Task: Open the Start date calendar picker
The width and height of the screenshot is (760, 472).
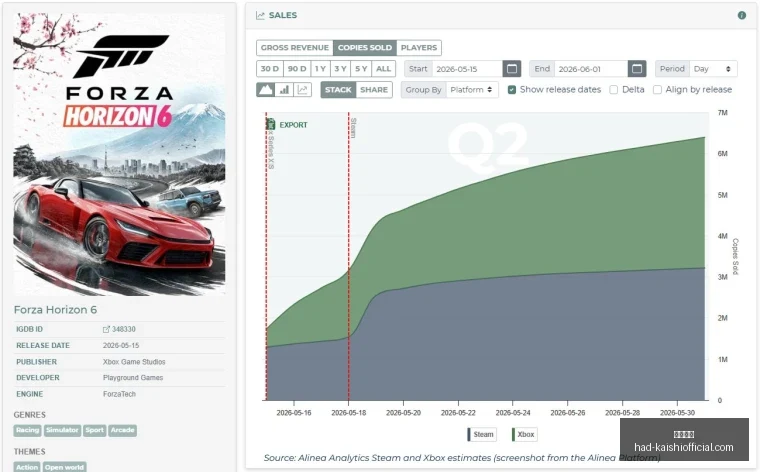Action: [x=512, y=69]
